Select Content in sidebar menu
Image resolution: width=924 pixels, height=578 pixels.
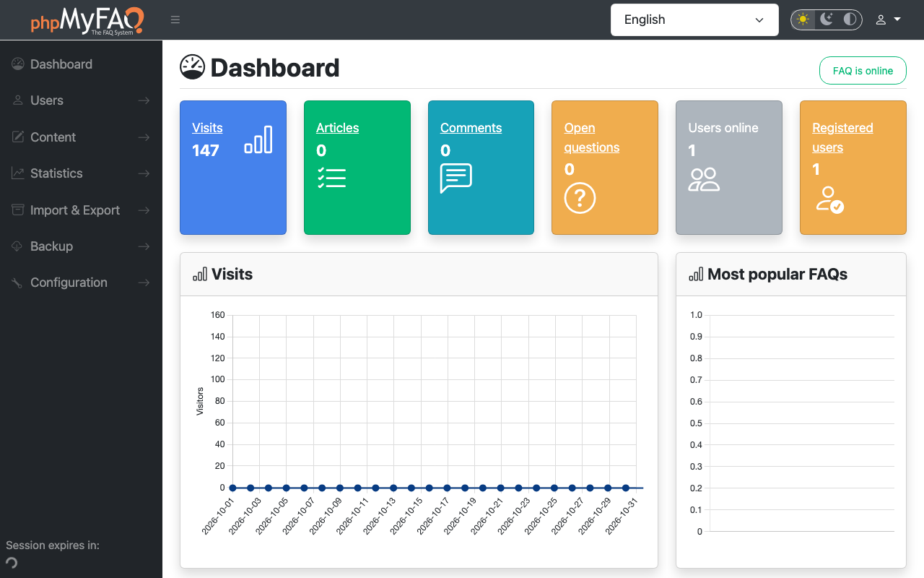tap(81, 137)
